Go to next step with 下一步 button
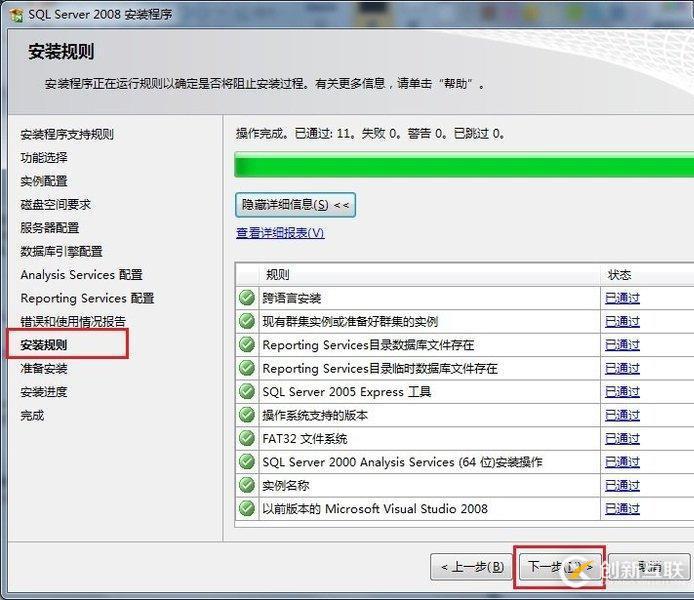Image resolution: width=694 pixels, height=600 pixels. point(559,567)
